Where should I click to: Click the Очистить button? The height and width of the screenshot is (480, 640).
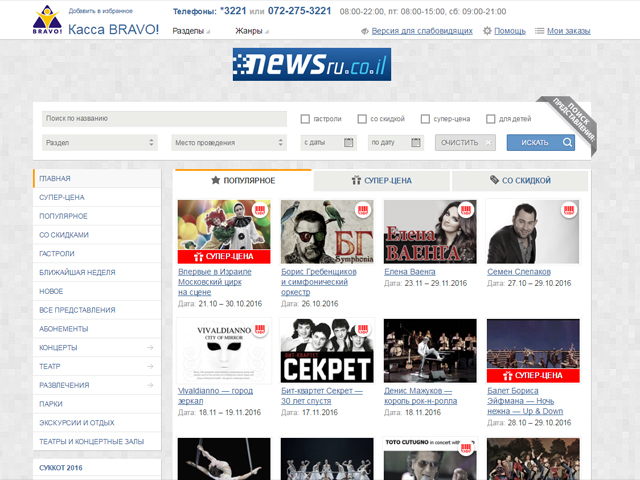tap(465, 142)
